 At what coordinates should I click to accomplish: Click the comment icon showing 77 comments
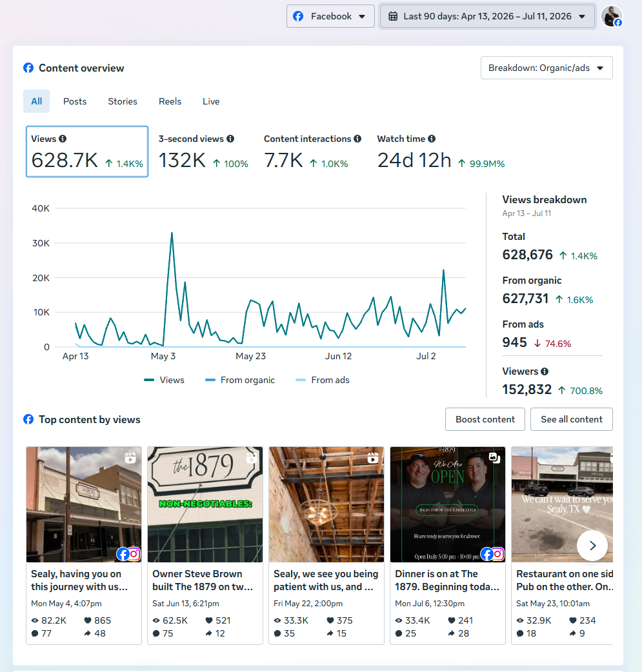(35, 633)
